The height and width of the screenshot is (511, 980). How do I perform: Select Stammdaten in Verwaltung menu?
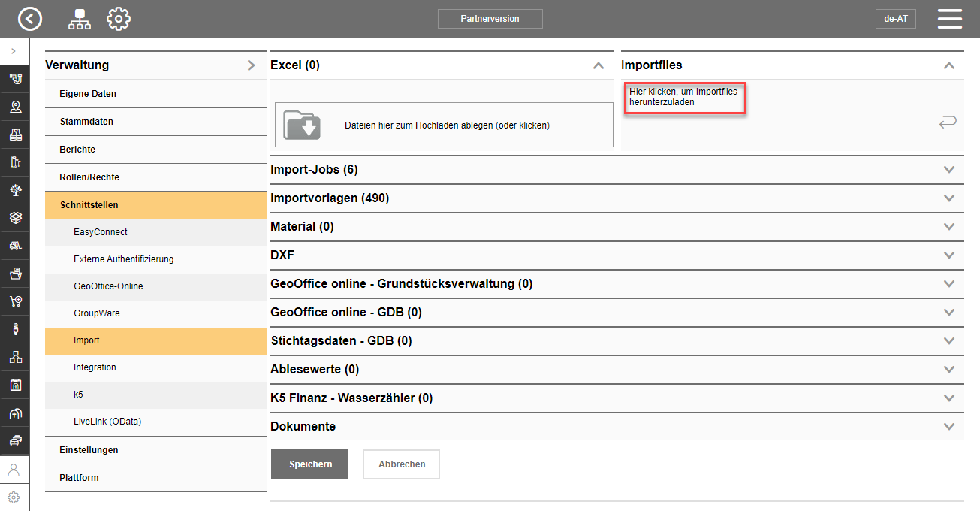click(x=155, y=122)
